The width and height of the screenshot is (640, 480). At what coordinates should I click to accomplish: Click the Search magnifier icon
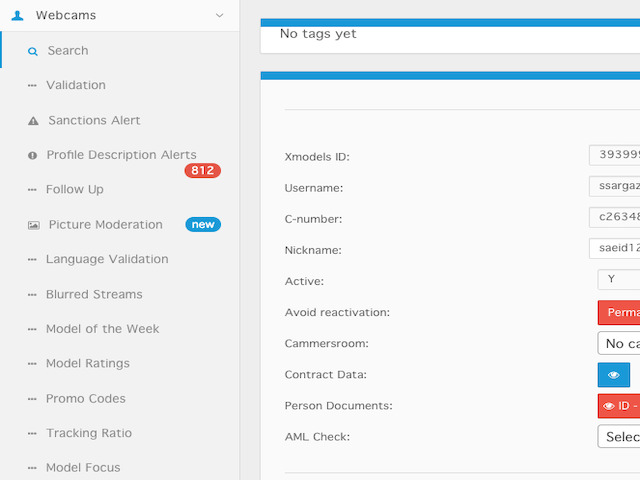pos(33,51)
